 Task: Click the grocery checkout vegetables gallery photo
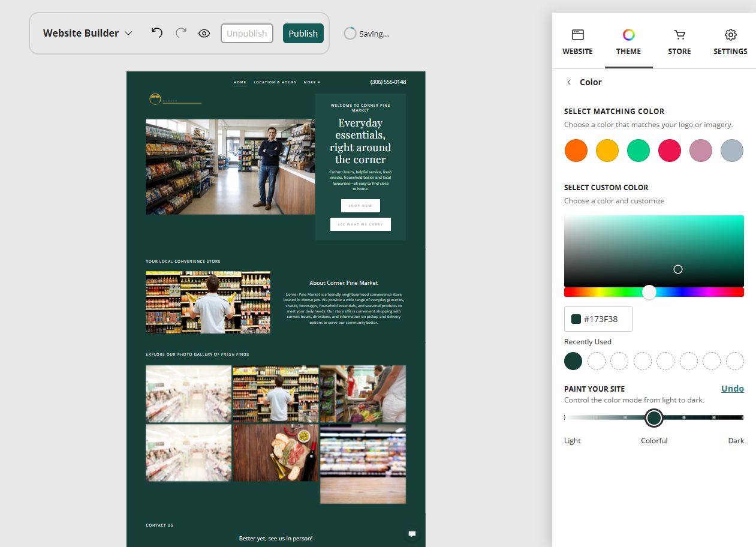click(363, 394)
